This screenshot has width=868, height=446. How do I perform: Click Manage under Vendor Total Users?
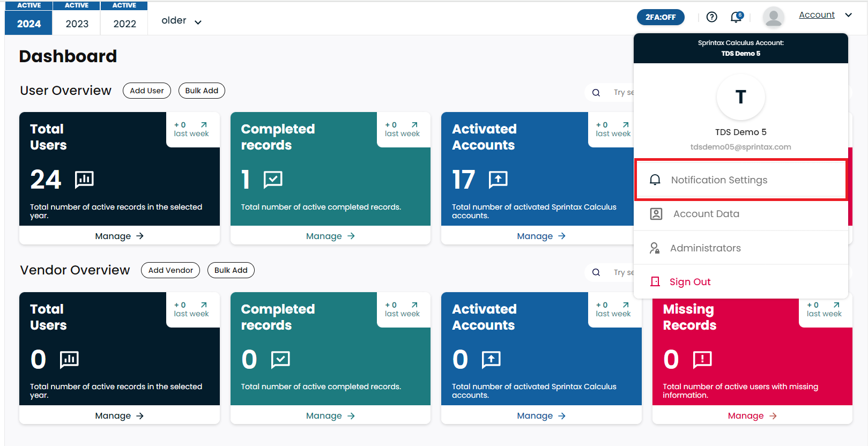pyautogui.click(x=120, y=416)
